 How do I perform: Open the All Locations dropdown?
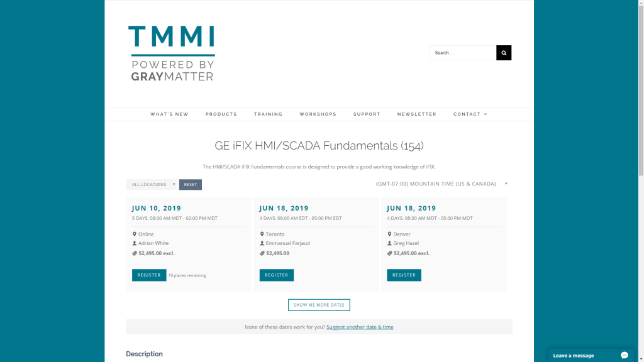coord(152,184)
